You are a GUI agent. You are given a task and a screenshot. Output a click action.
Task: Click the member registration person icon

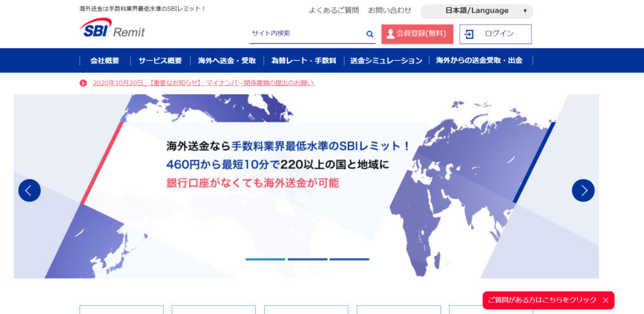pos(391,34)
